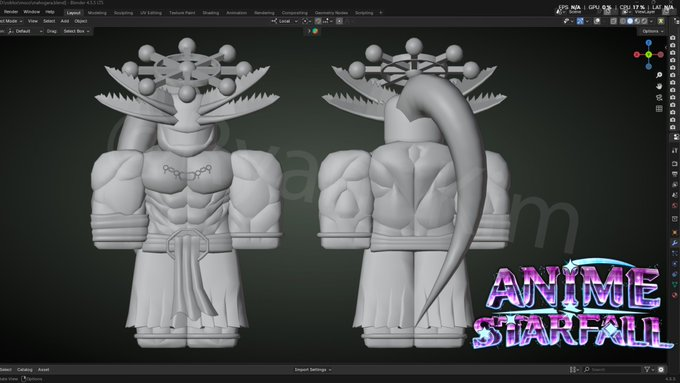The width and height of the screenshot is (680, 383).
Task: Toggle viewport overlays button
Action: [597, 21]
